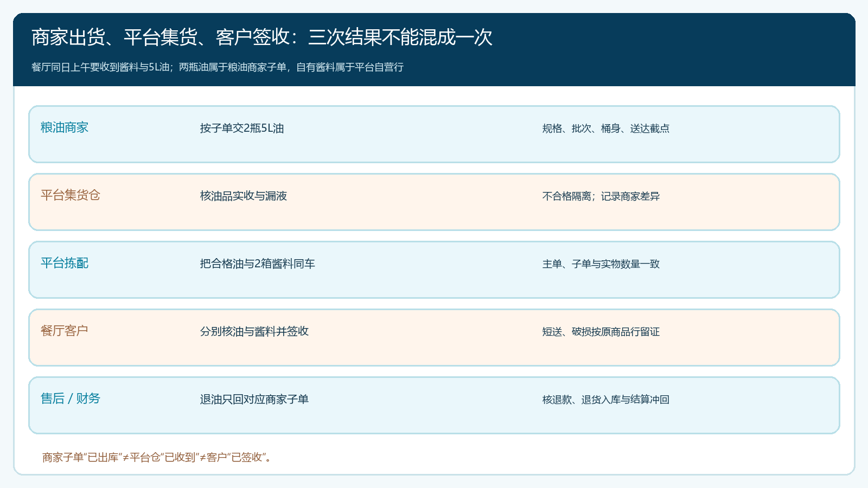868x488 pixels.
Task: Select the subtitle starting 餐厅同日上午要收到酱料
Action: coord(218,67)
